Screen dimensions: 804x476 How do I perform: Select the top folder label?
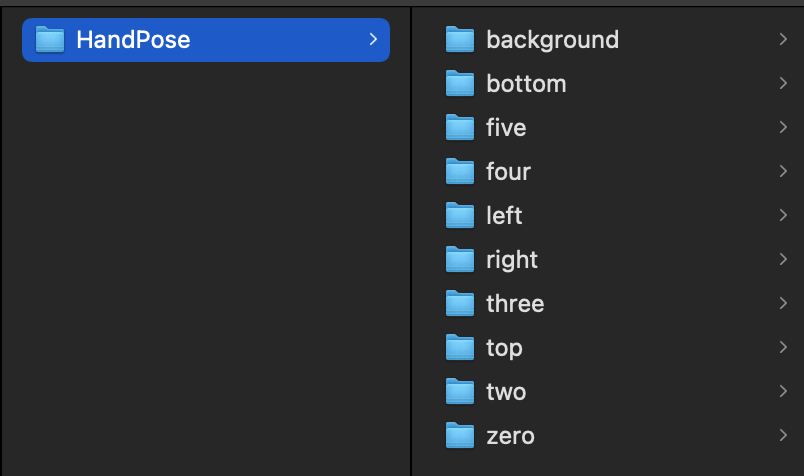(x=504, y=348)
